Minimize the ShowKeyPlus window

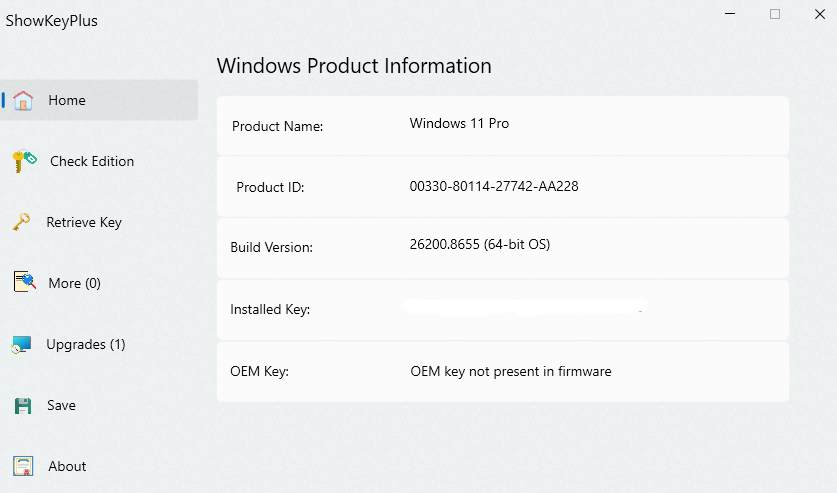pos(730,14)
